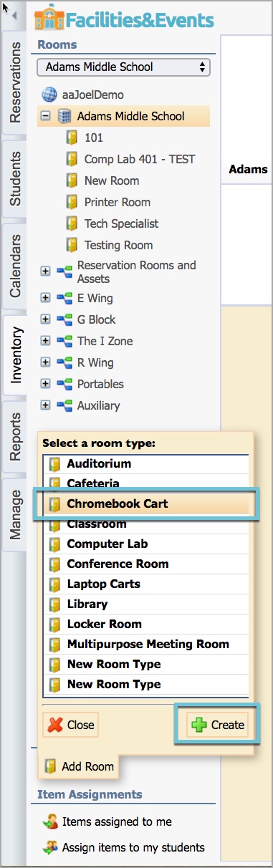Close the room type dialog
The height and width of the screenshot is (868, 273).
point(71,725)
